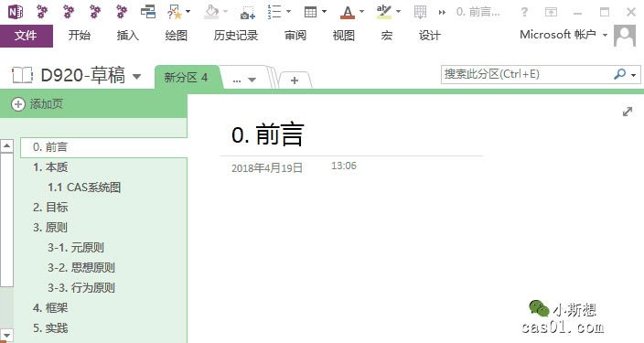This screenshot has height=343, width=644.
Task: Click the page list scroll-down arrow
Action: [6, 335]
